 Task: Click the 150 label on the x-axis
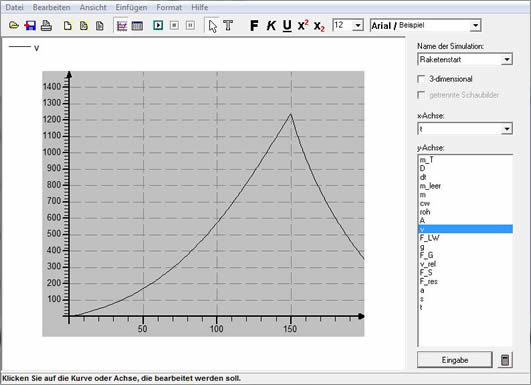pos(290,329)
